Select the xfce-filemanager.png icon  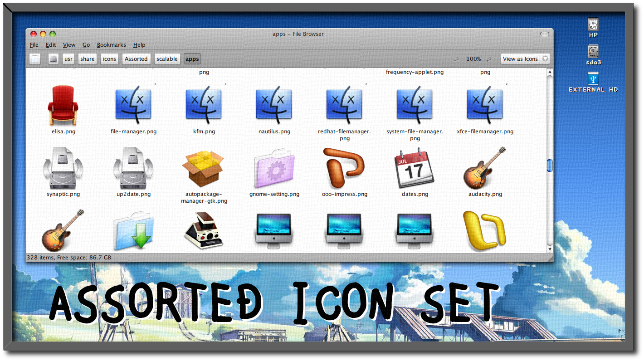tap(485, 103)
